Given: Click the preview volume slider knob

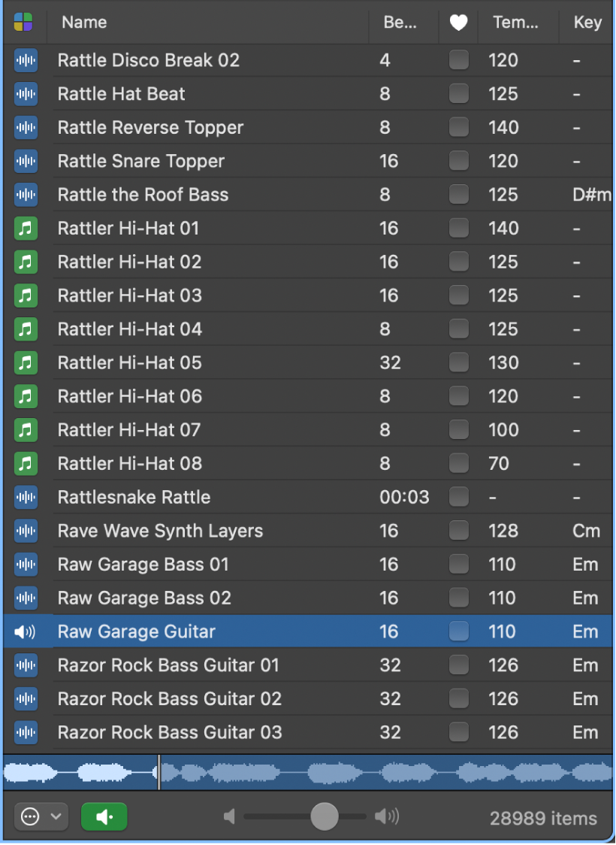Looking at the screenshot, I should coord(325,817).
